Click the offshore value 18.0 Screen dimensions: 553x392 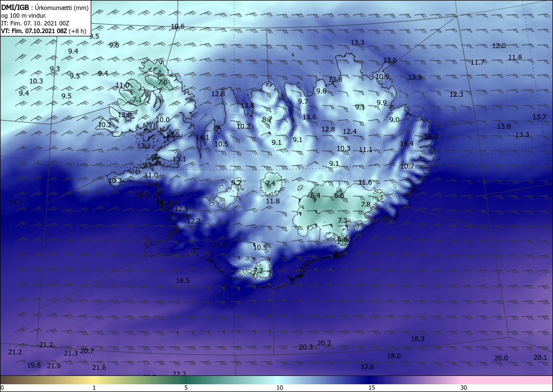click(x=394, y=356)
